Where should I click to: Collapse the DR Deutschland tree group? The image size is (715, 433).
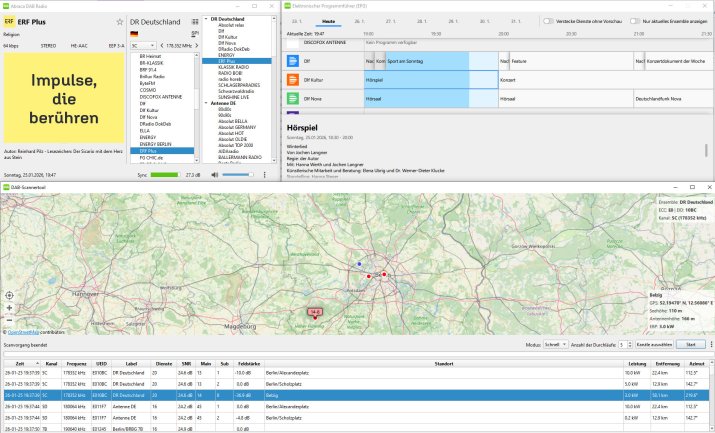click(206, 19)
